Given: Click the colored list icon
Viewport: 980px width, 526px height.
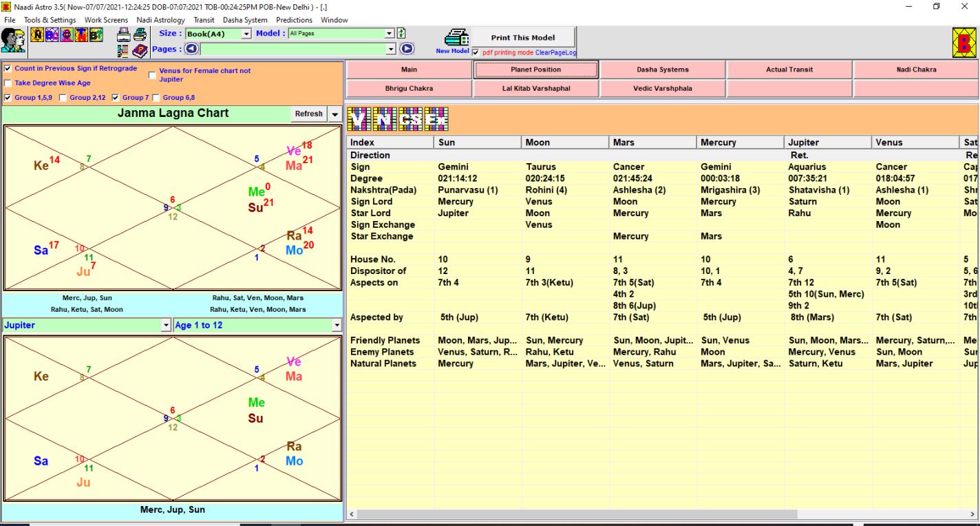Looking at the screenshot, I should 123,50.
